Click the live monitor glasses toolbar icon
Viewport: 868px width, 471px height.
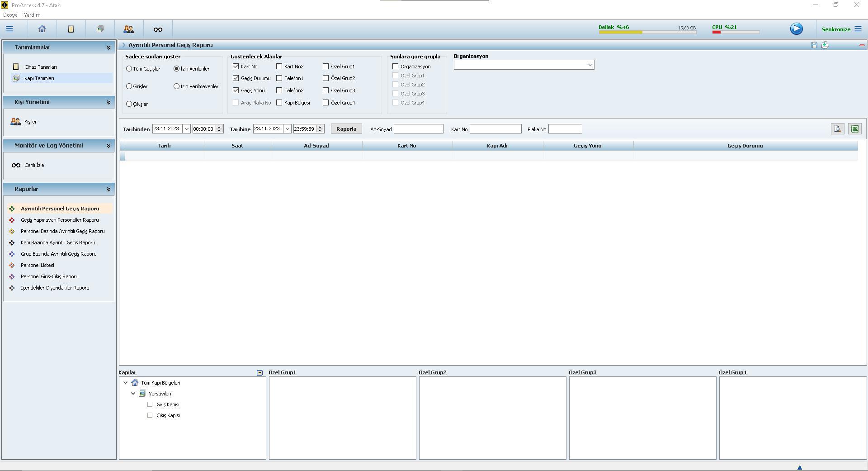pos(158,29)
